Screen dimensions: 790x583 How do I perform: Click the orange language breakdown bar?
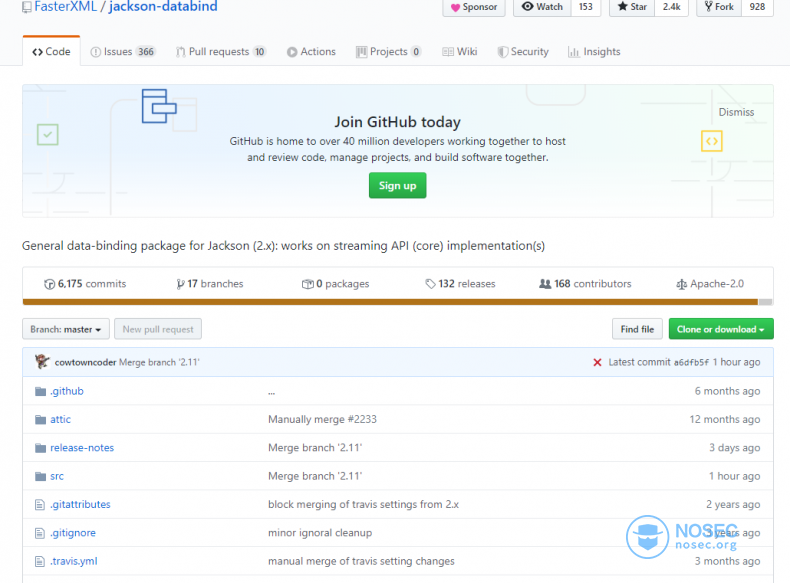390,302
